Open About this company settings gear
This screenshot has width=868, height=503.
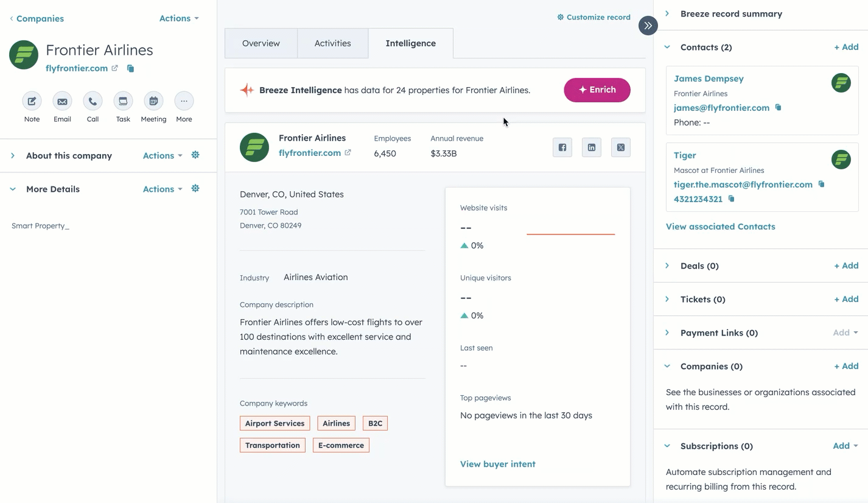tap(195, 155)
